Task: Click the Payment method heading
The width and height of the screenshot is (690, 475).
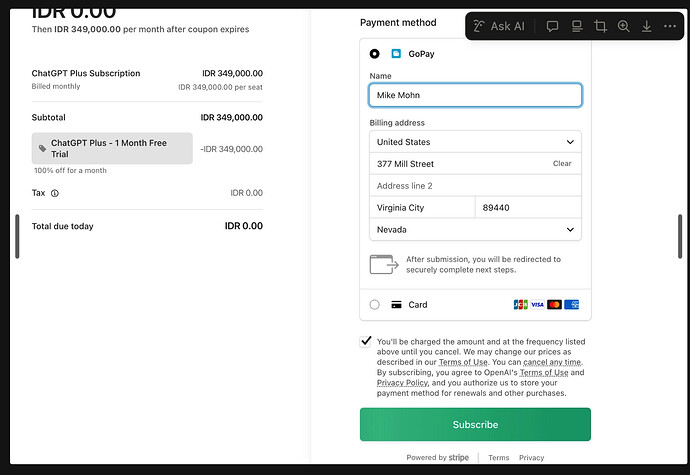Action: (x=398, y=22)
